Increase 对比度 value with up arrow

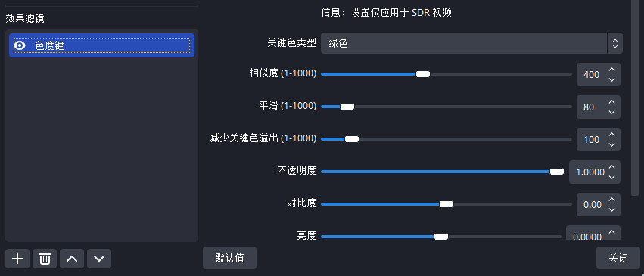612,200
